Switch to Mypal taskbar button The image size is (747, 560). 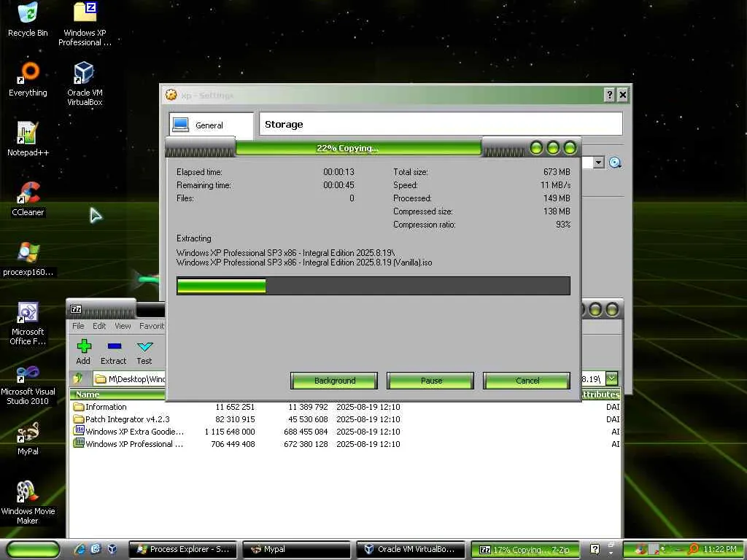coord(296,549)
